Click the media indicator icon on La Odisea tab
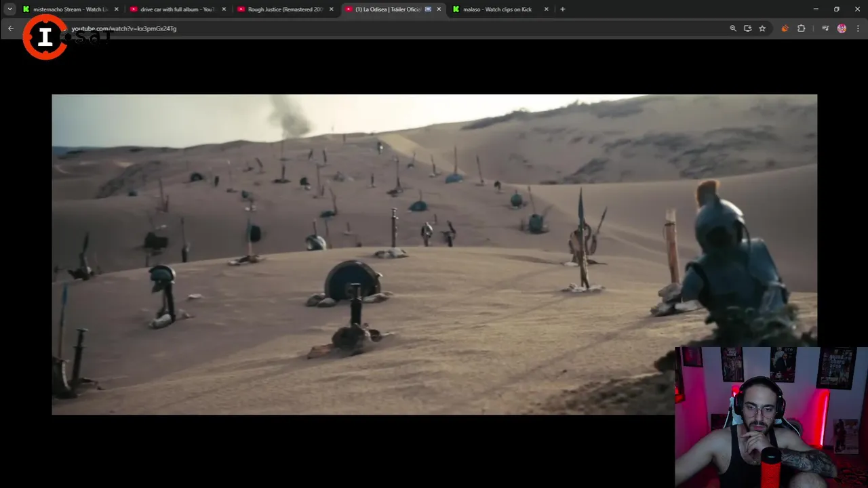This screenshot has height=488, width=868. click(428, 9)
